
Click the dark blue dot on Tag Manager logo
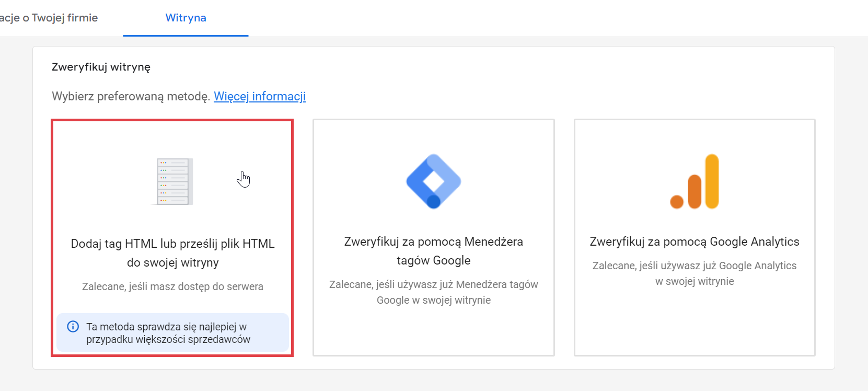pyautogui.click(x=433, y=201)
